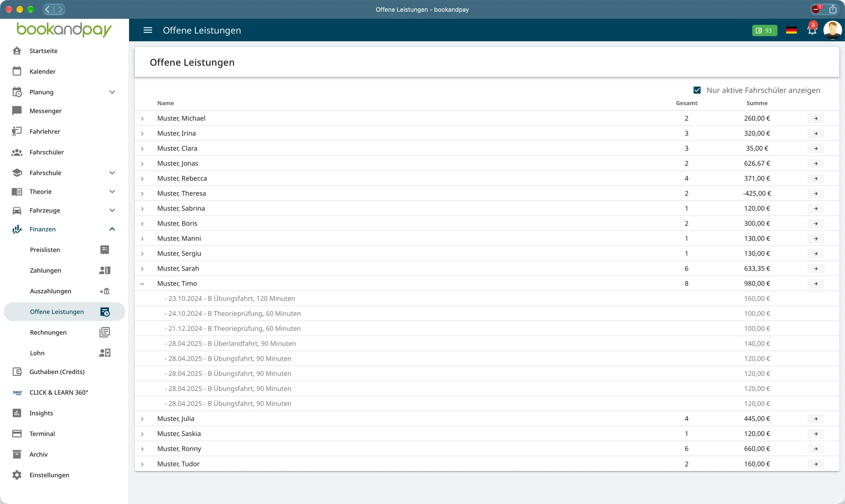Open Messenger in the sidebar
Viewport: 845px width, 504px height.
pyautogui.click(x=45, y=111)
